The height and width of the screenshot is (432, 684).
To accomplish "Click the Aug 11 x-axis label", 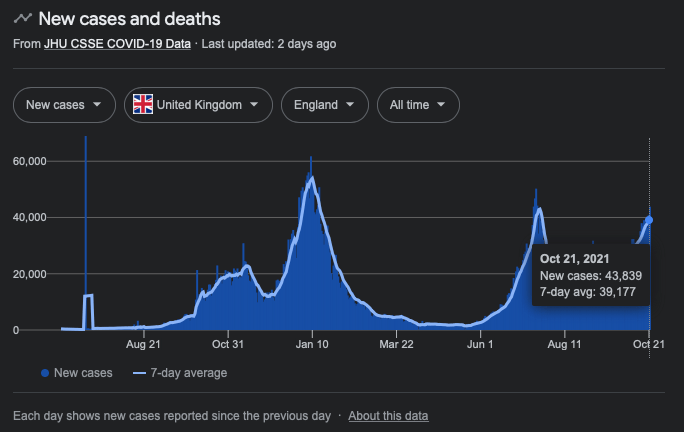I will coord(564,345).
